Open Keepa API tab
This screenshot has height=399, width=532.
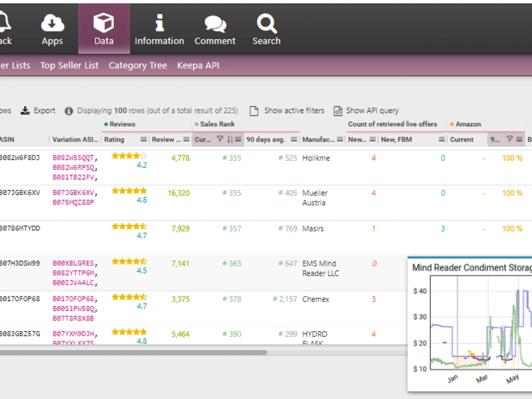point(198,65)
